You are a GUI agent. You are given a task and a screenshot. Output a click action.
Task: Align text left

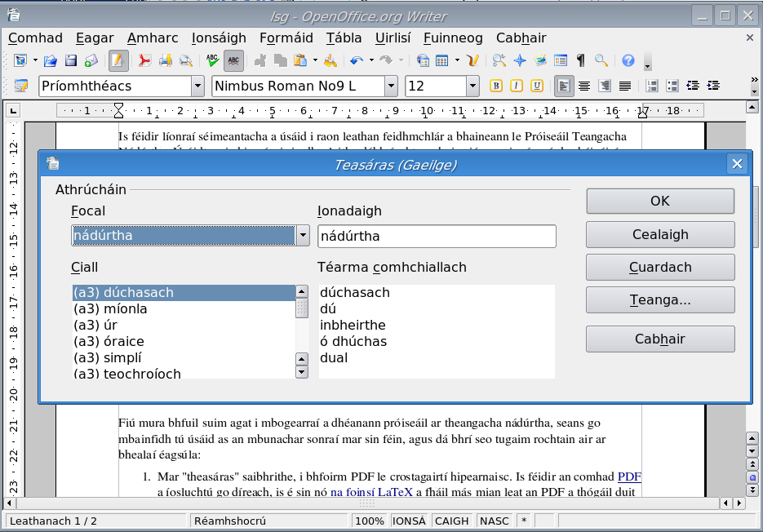[x=564, y=86]
